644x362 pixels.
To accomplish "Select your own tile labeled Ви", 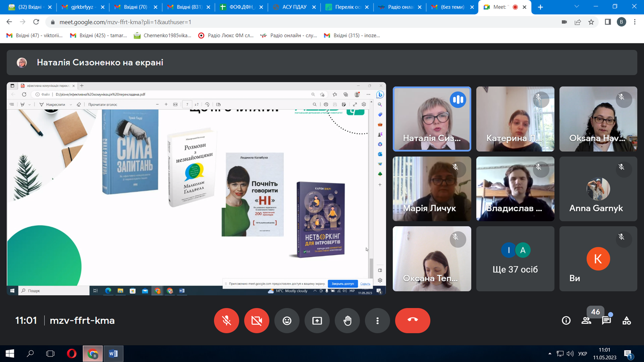I will pyautogui.click(x=598, y=259).
